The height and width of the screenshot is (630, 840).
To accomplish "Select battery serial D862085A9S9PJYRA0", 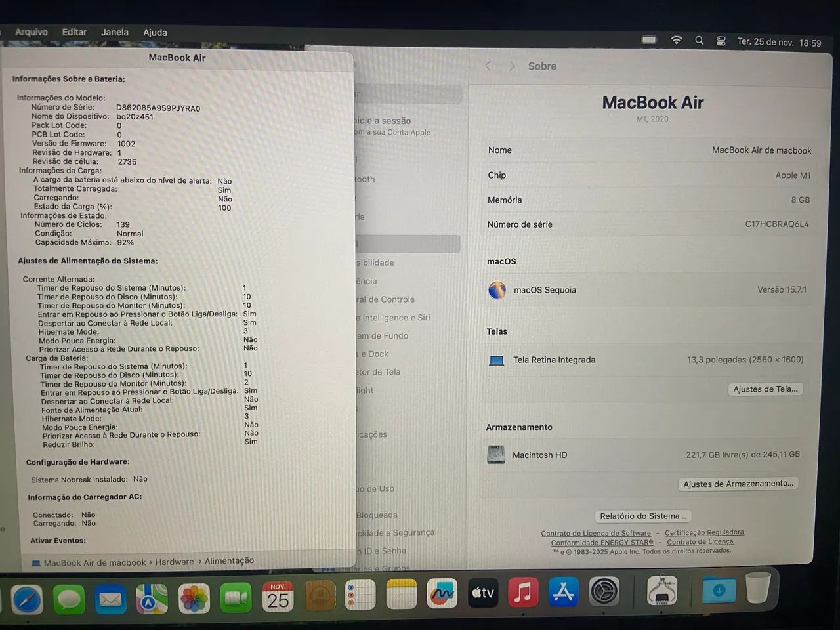I will click(x=158, y=108).
